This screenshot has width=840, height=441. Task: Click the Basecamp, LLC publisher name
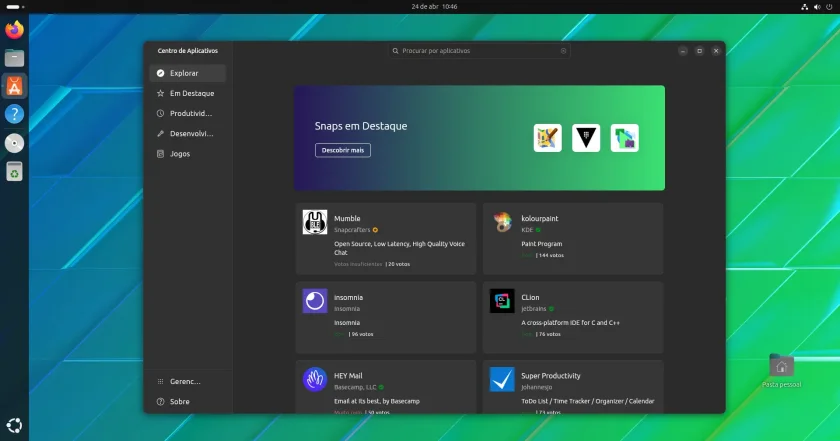tap(355, 387)
